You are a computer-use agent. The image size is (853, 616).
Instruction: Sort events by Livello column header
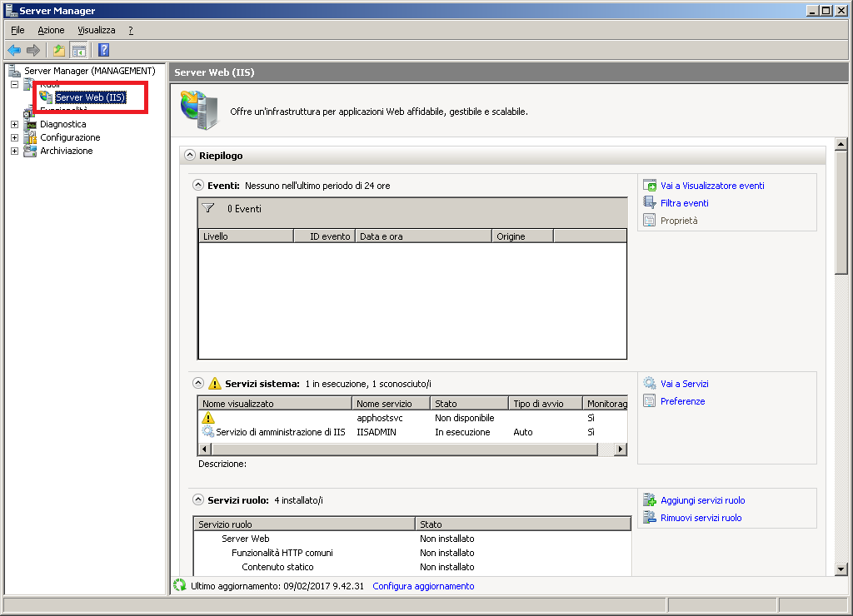coord(247,236)
